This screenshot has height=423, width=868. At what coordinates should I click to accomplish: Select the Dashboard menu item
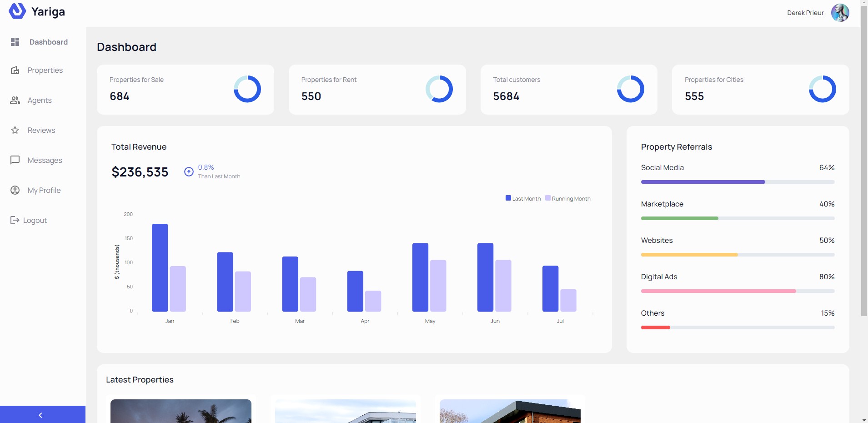click(x=49, y=42)
